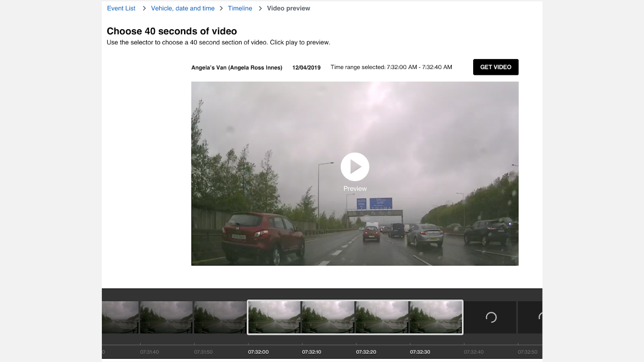The image size is (644, 362).
Task: Click the 07:32:30 timestamp marker
Action: 420,352
